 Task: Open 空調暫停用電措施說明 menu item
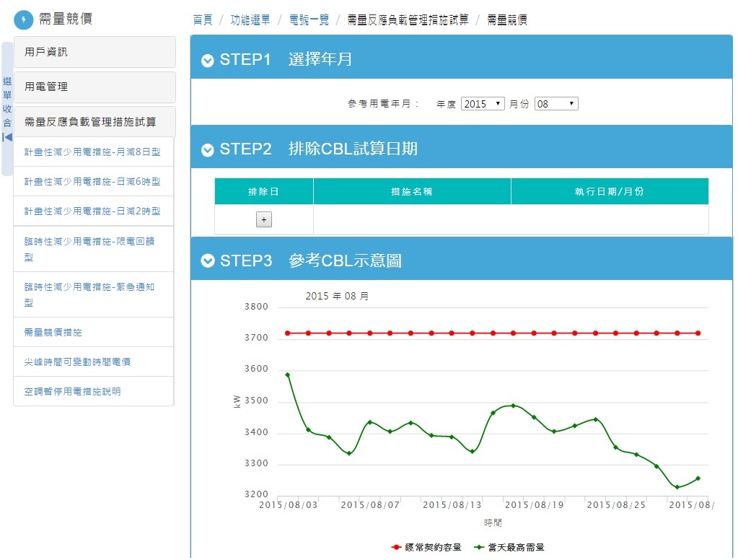72,392
